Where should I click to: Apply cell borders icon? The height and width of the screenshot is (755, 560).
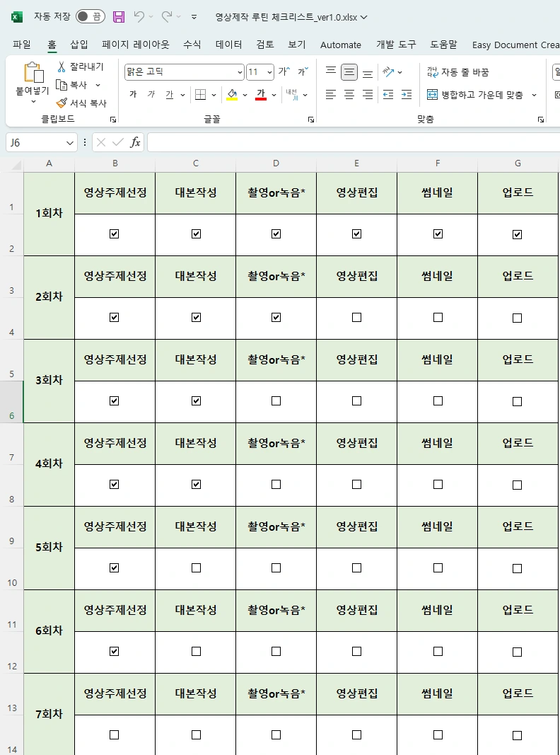click(200, 94)
